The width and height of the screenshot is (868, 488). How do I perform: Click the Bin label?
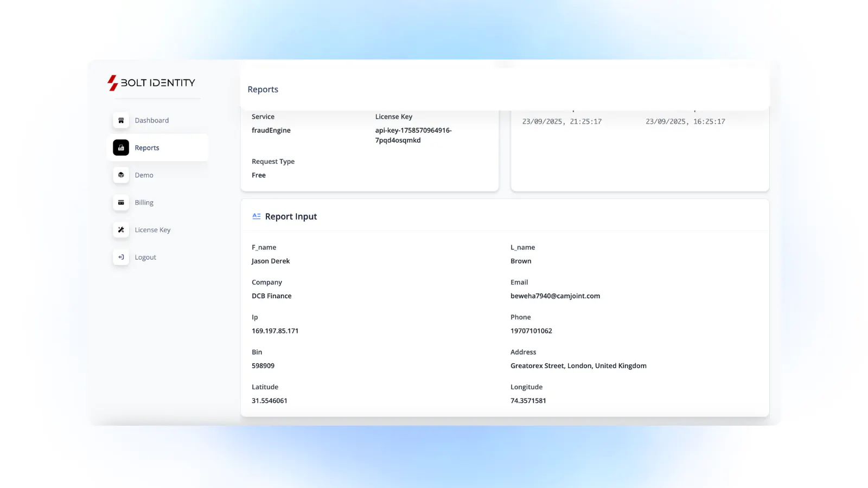click(x=257, y=352)
